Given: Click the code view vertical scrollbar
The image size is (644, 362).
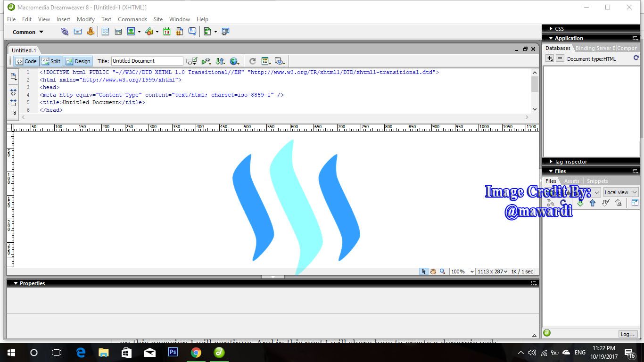Looking at the screenshot, I should pyautogui.click(x=535, y=91).
